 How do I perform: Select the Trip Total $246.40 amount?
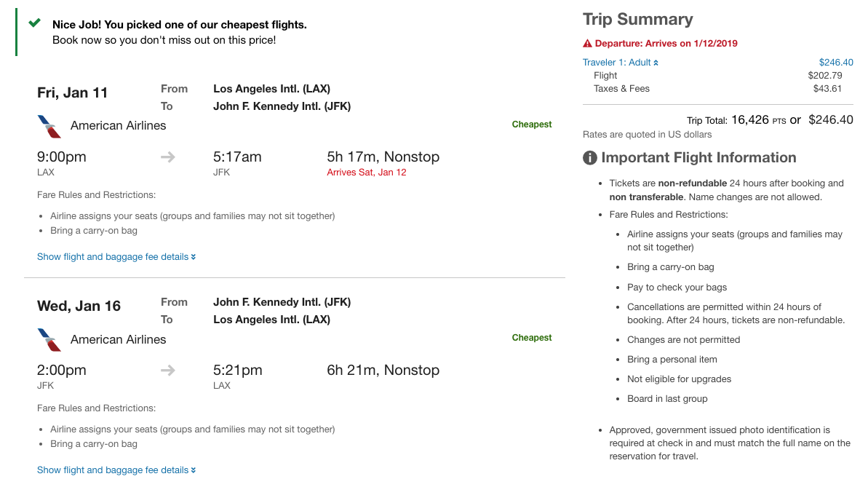pos(831,120)
